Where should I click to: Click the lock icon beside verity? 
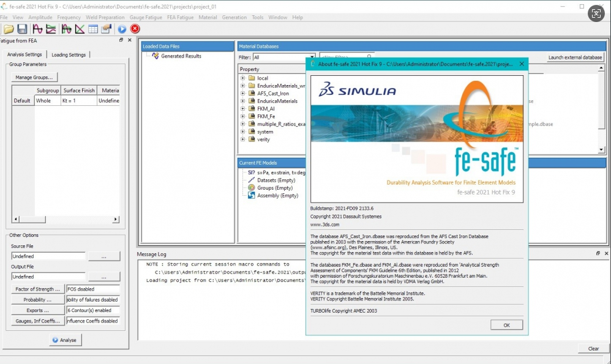[x=252, y=139]
